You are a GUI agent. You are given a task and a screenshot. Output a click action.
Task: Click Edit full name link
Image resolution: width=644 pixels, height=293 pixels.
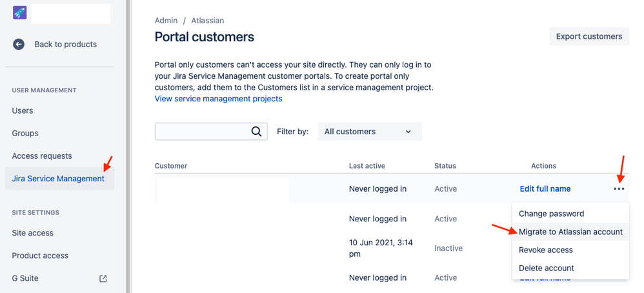[545, 189]
